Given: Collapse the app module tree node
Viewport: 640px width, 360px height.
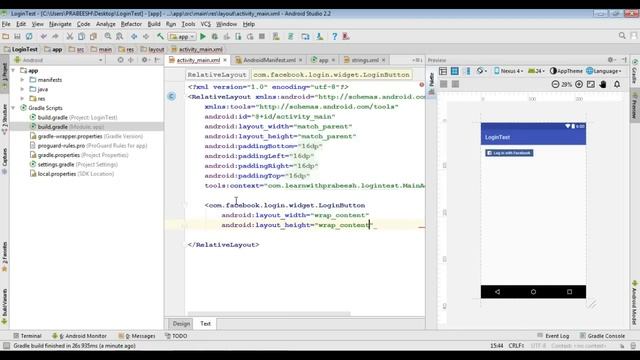Looking at the screenshot, I should pyautogui.click(x=13, y=70).
